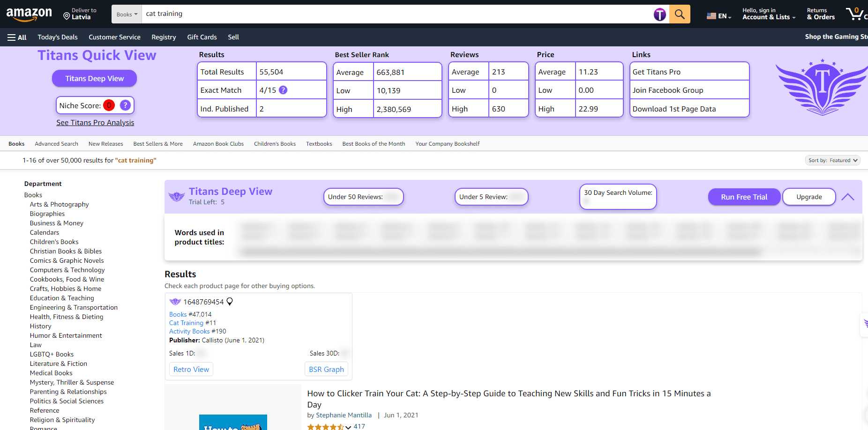Select Religion & Spirituality department
The image size is (868, 430).
coord(62,420)
